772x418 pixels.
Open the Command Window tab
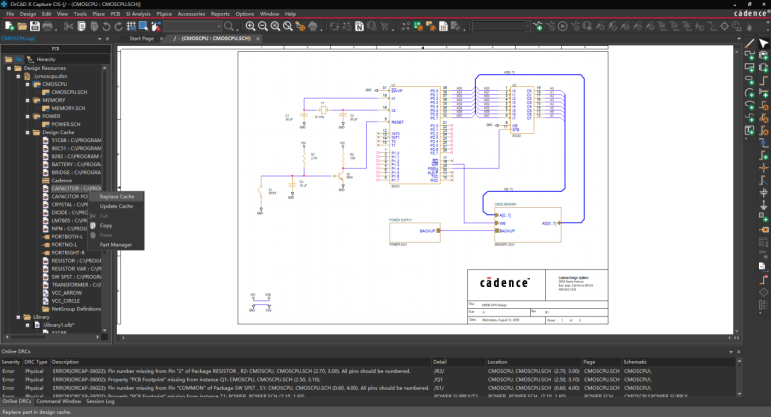59,401
